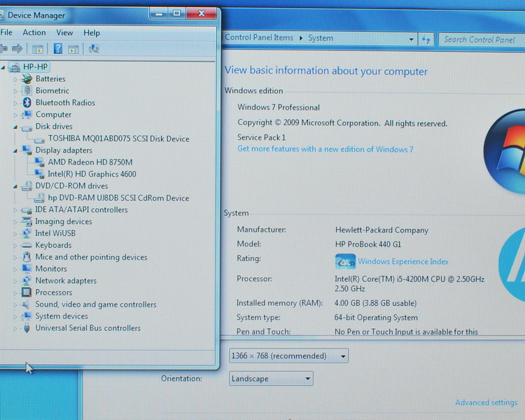Open the Action menu
Screen dimensions: 525x420
34,32
